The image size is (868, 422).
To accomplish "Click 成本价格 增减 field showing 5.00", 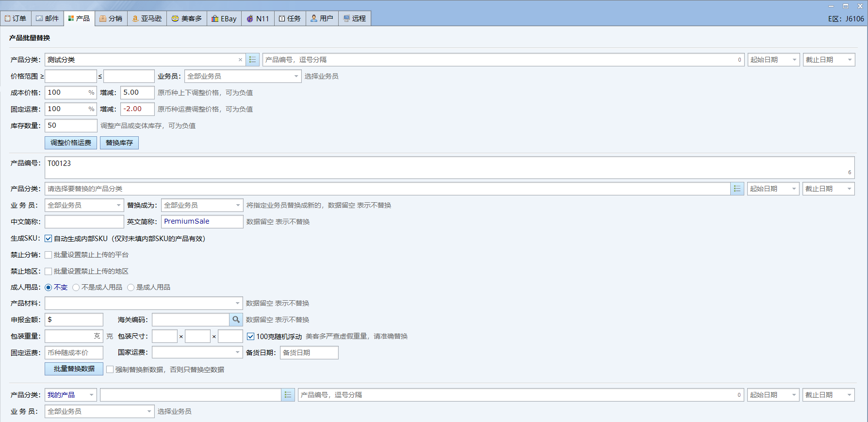I will pos(137,93).
